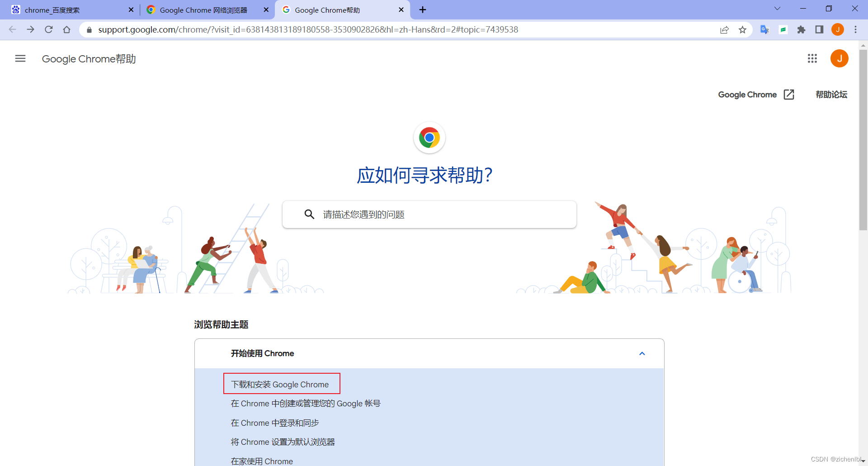
Task: Click the browser forward arrow
Action: [30, 29]
